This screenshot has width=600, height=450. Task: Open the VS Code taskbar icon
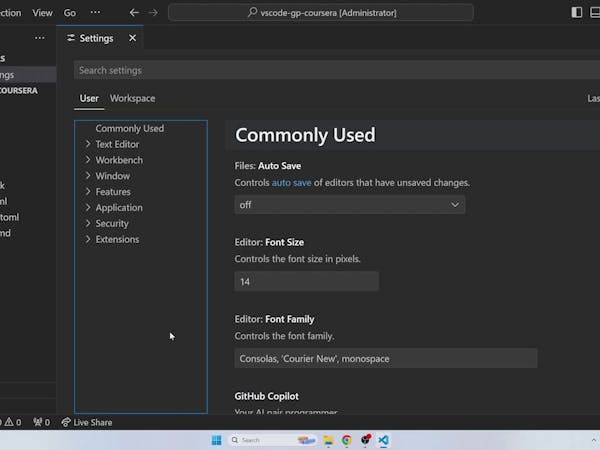383,440
